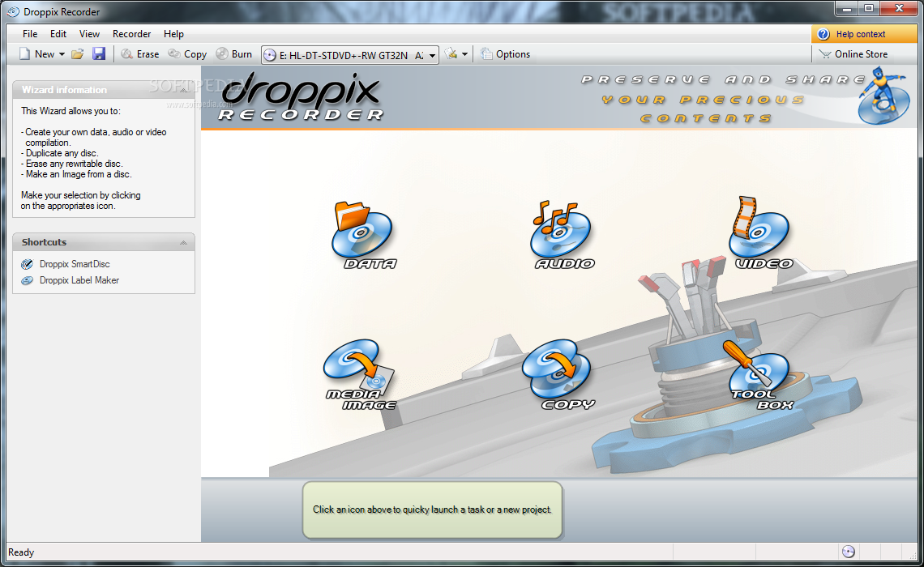Save project with the floppy disk icon
The width and height of the screenshot is (924, 567).
(99, 54)
